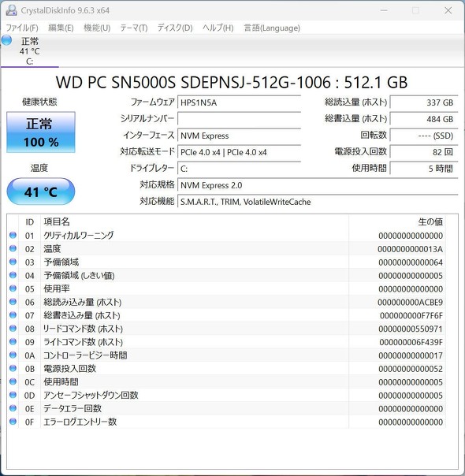Click the 電源投入回数 value 82 回

424,152
